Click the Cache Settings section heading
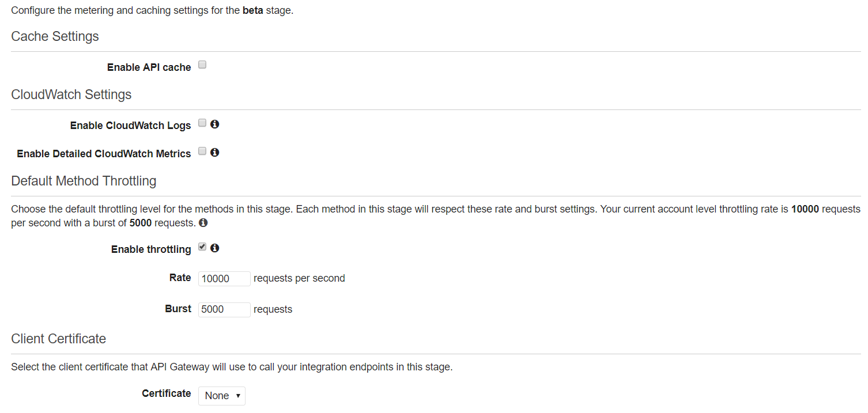The width and height of the screenshot is (868, 413). point(55,36)
